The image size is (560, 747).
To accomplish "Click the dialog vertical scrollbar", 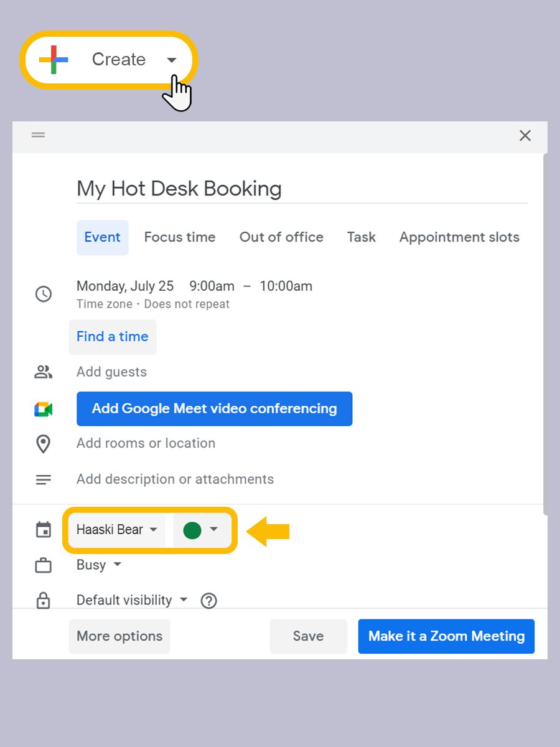I will point(545,334).
